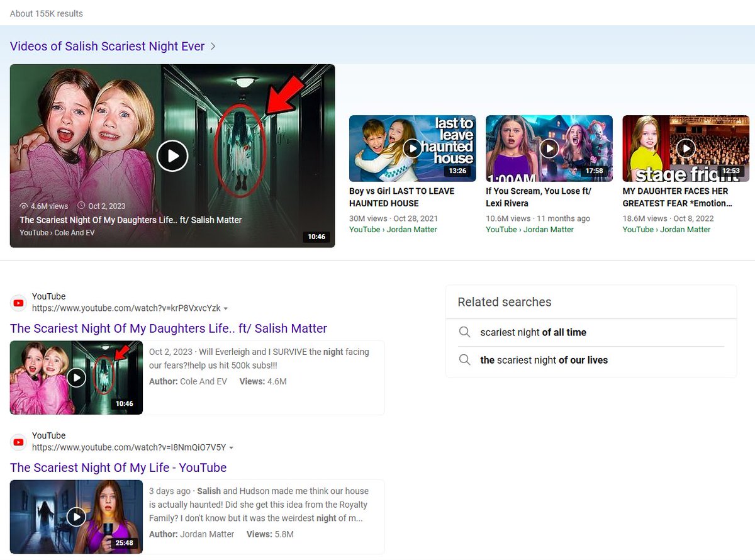Open If You Scream, You Lose ft/ Lexi Rivera title
The height and width of the screenshot is (560, 755).
pos(539,197)
